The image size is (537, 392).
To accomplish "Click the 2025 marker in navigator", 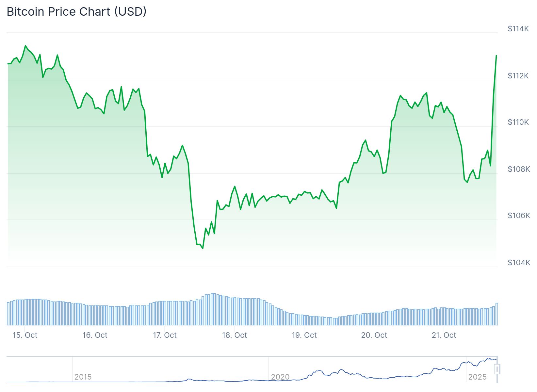I will coord(477,377).
